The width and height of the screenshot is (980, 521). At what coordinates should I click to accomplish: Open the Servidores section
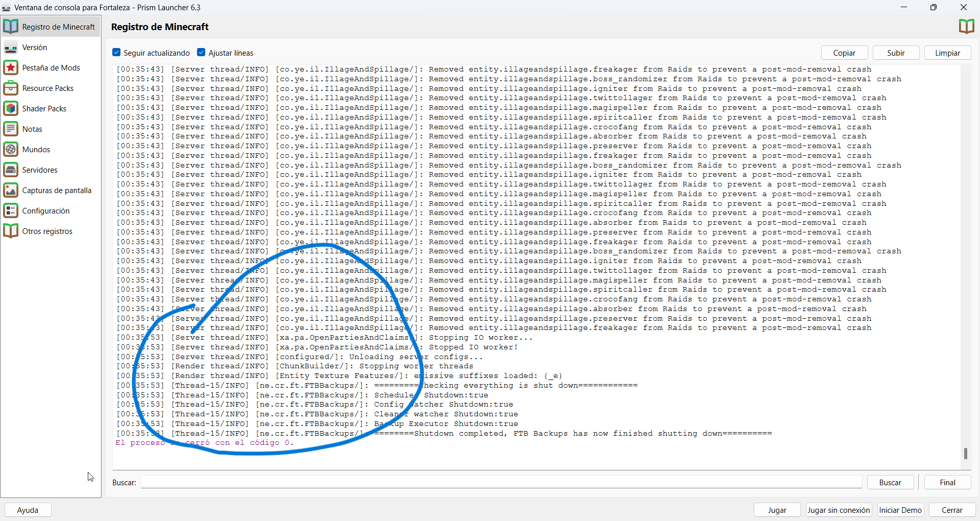tap(40, 170)
